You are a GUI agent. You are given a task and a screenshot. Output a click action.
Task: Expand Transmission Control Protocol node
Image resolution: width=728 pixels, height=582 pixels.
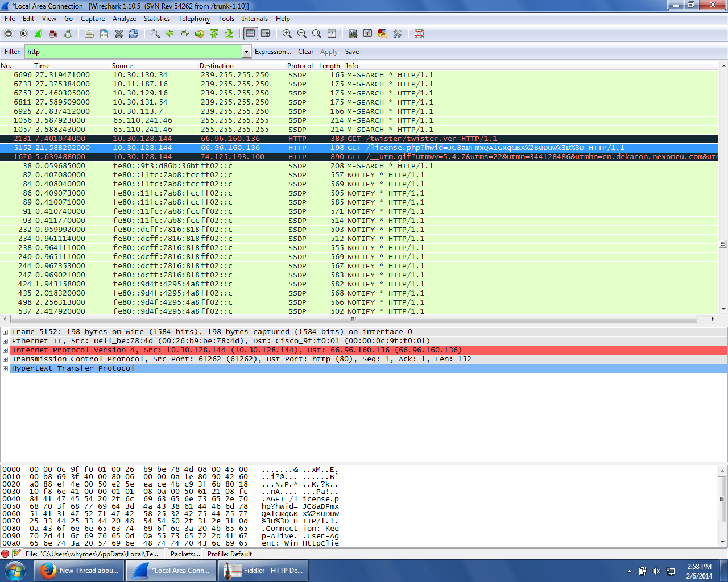pyautogui.click(x=6, y=359)
